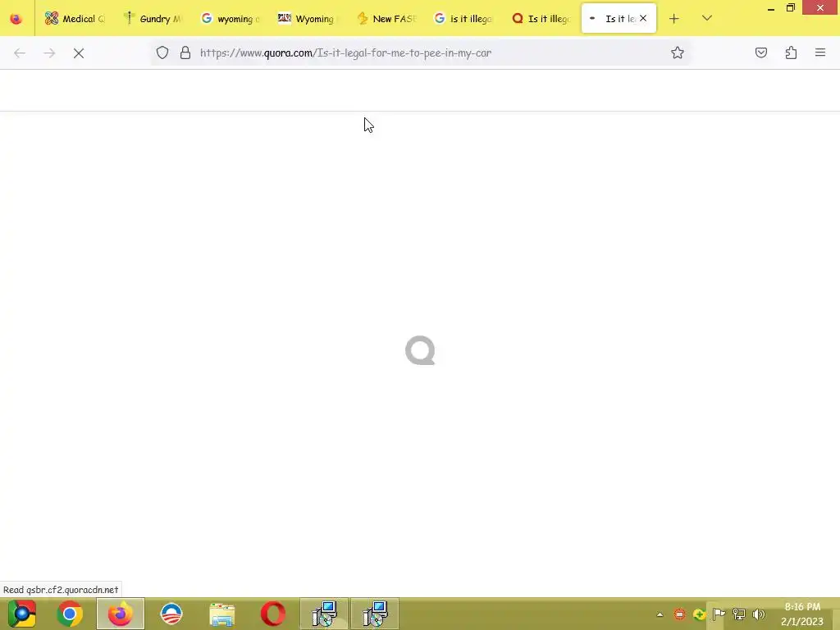
Task: Open the Firefox hamburger menu
Action: tap(820, 52)
